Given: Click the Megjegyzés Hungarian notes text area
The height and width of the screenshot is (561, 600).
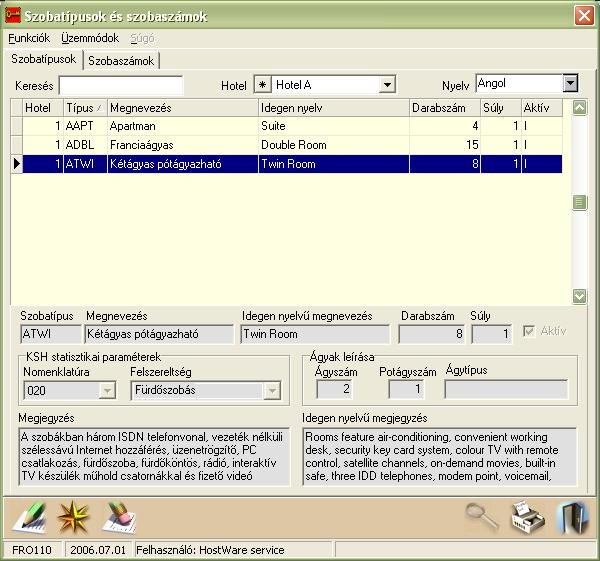Looking at the screenshot, I should (x=154, y=457).
